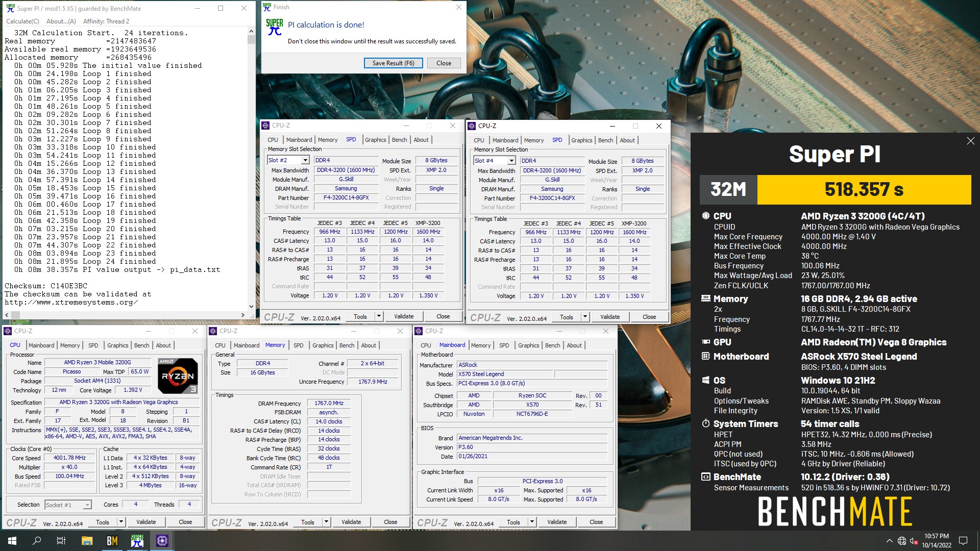This screenshot has height=551, width=980.
Task: Click Super PI window title icon
Action: pos(10,8)
